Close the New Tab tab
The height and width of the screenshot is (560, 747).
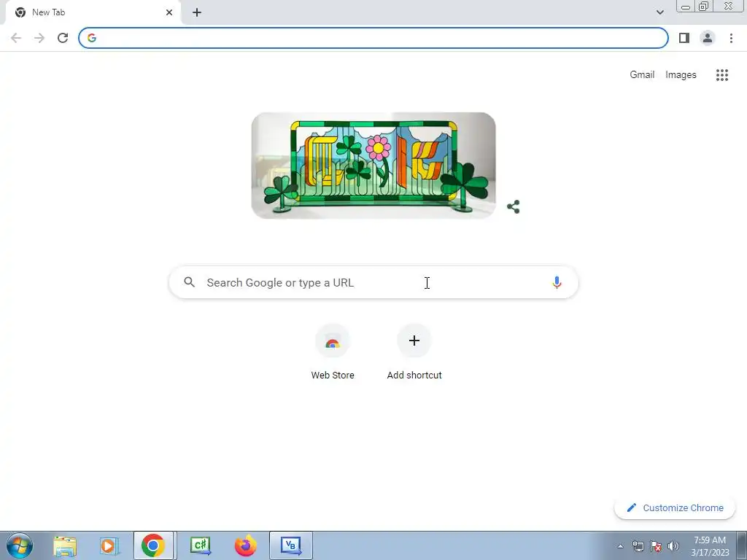(x=169, y=12)
